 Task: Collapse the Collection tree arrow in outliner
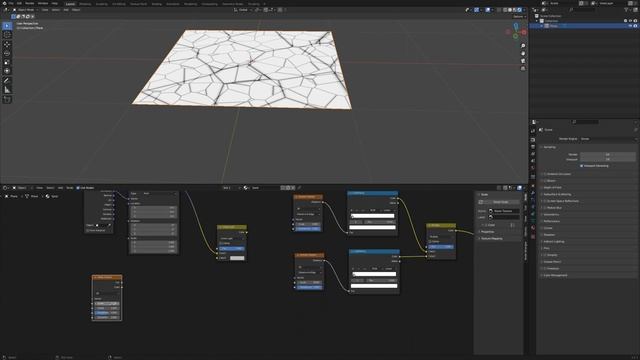(537, 21)
